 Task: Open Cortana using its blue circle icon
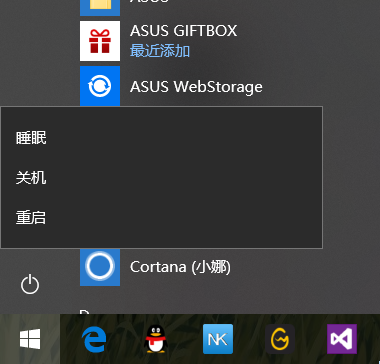point(100,266)
